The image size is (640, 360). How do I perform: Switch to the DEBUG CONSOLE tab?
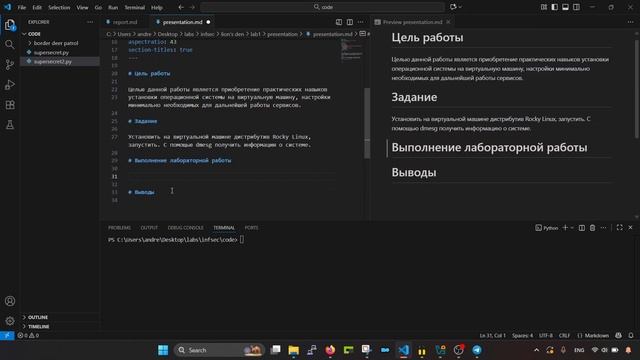point(185,228)
